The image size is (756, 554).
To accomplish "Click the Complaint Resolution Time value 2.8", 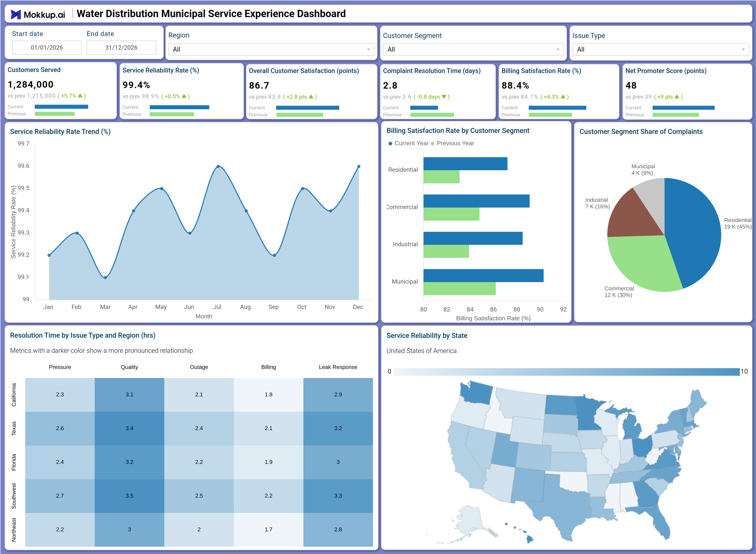I will click(x=390, y=86).
